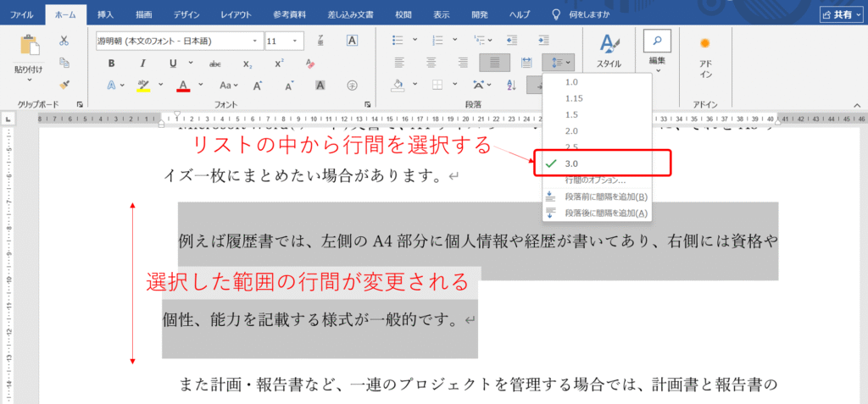Click the Clear Formatting eraser icon
868x404 pixels.
click(309, 63)
